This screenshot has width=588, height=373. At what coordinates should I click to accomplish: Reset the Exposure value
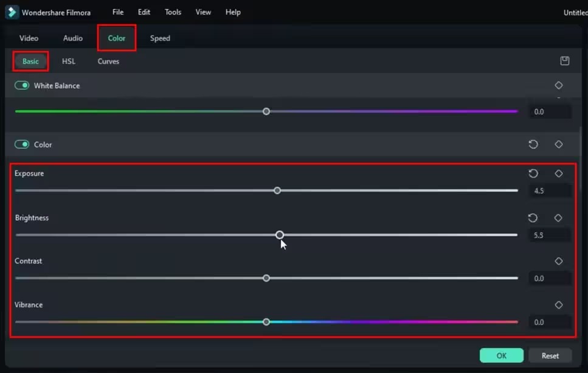533,173
